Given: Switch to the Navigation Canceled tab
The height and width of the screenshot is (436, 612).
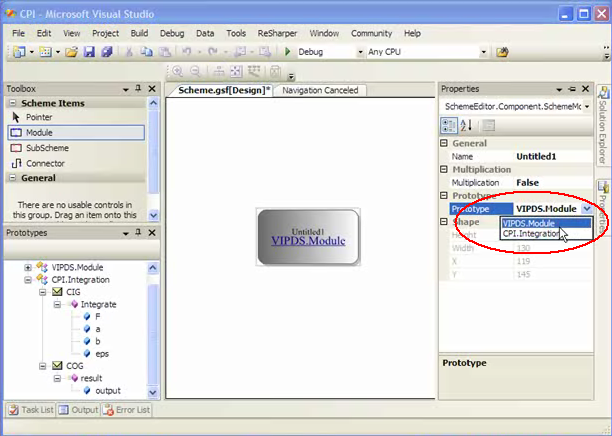Looking at the screenshot, I should [x=319, y=91].
